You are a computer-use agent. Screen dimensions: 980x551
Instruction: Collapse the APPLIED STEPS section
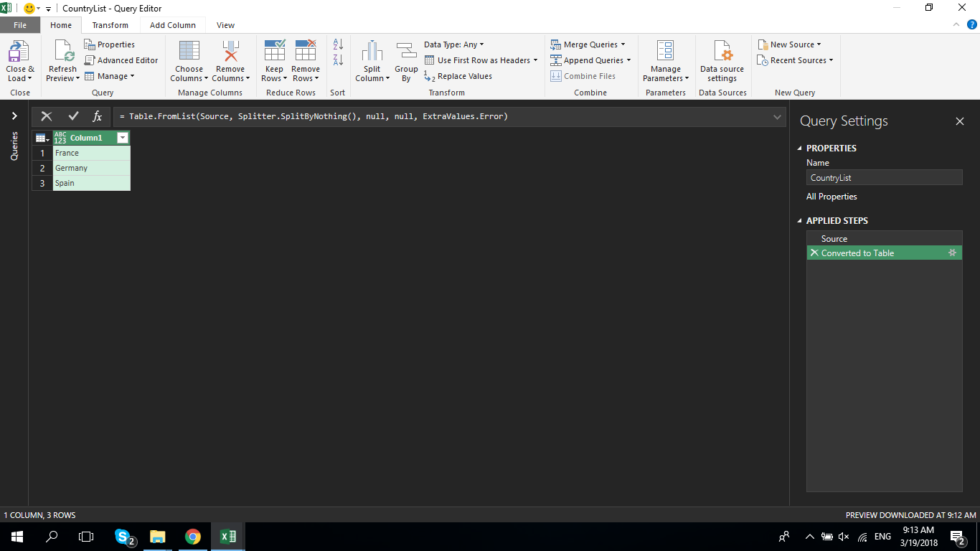click(x=799, y=220)
